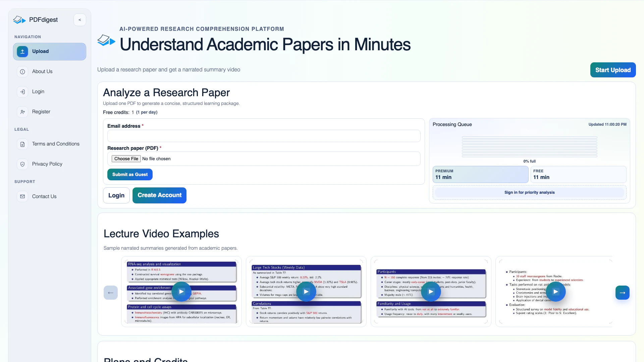Click the Privacy Policy shield icon

pos(22,164)
